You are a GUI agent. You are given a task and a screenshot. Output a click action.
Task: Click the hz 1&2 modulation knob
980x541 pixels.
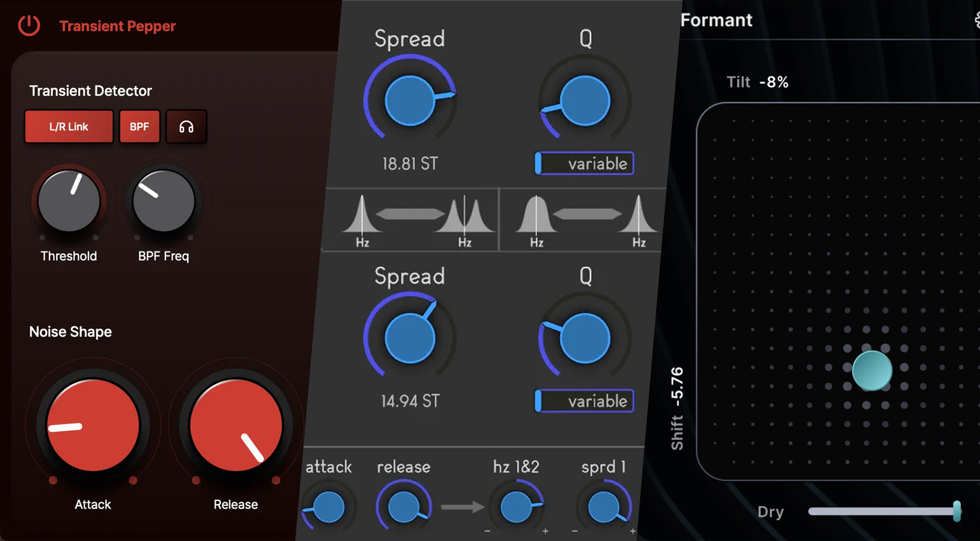click(x=516, y=507)
